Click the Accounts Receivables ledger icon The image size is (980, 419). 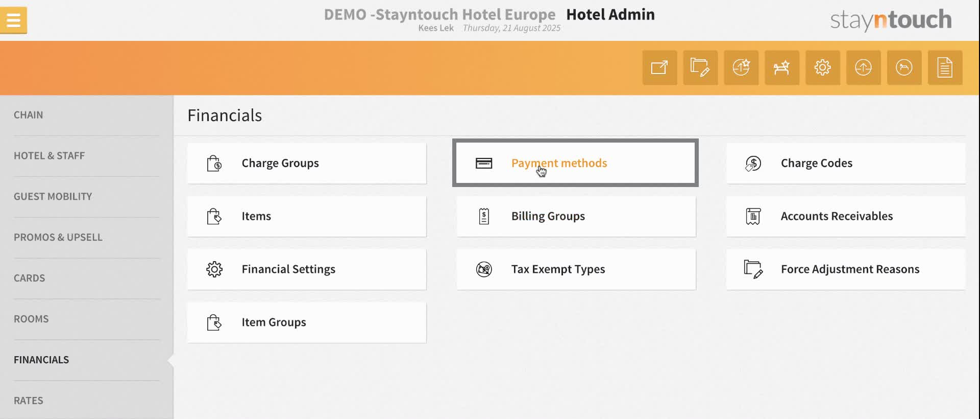[x=753, y=217]
